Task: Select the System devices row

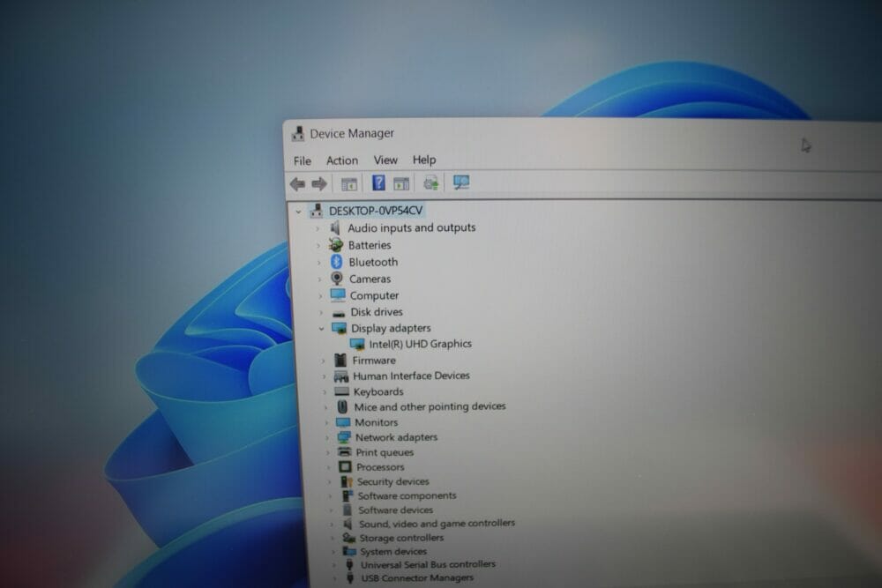Action: click(393, 552)
